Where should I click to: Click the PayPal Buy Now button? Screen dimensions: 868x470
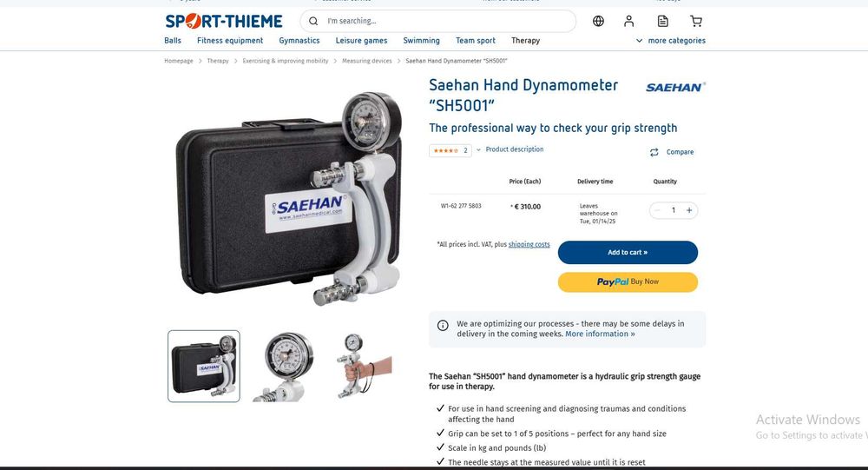pos(628,281)
